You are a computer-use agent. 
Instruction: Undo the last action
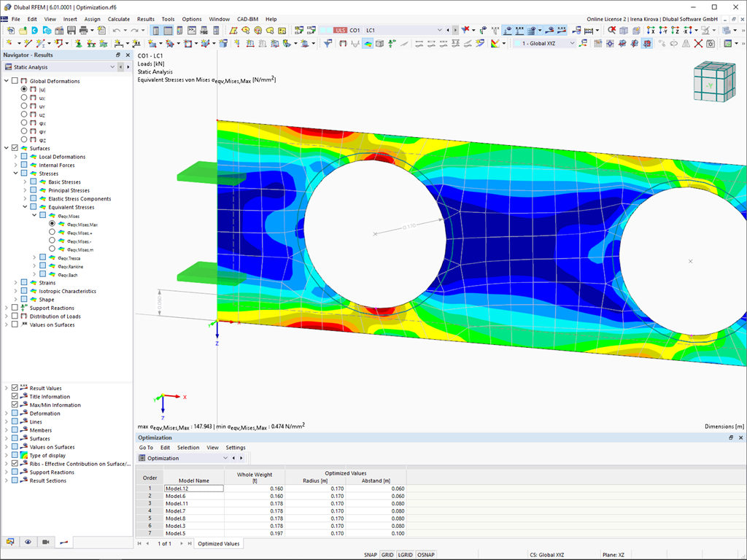click(x=115, y=30)
